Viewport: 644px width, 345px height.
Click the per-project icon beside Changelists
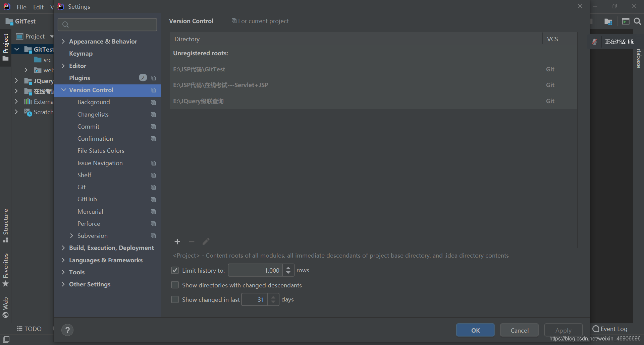tap(153, 115)
